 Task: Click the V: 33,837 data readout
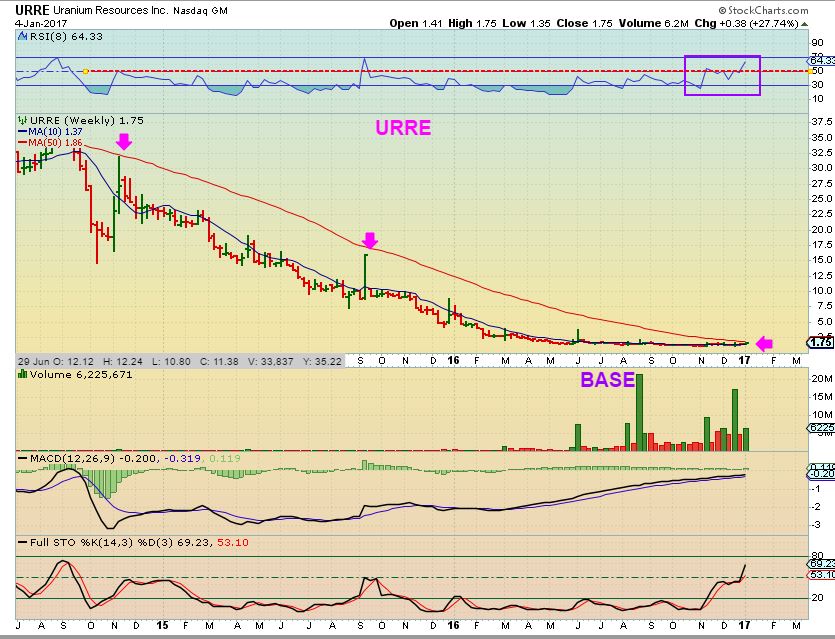(x=271, y=361)
